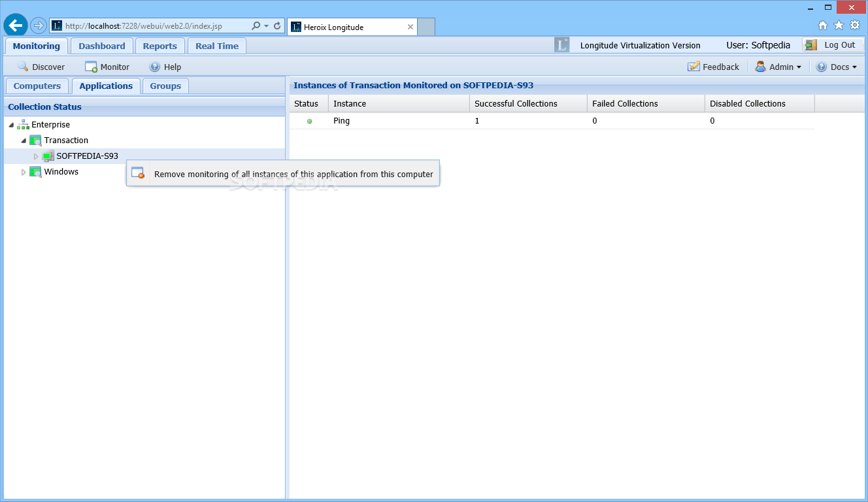The height and width of the screenshot is (502, 868).
Task: Open a new blank browser tab
Action: [426, 27]
